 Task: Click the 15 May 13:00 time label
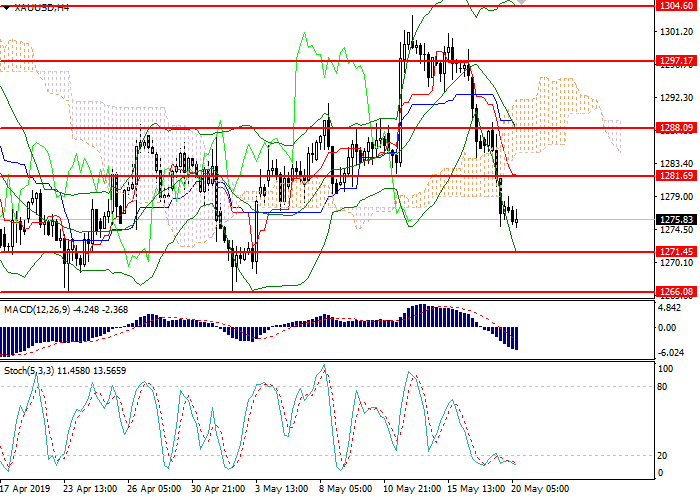tap(478, 491)
